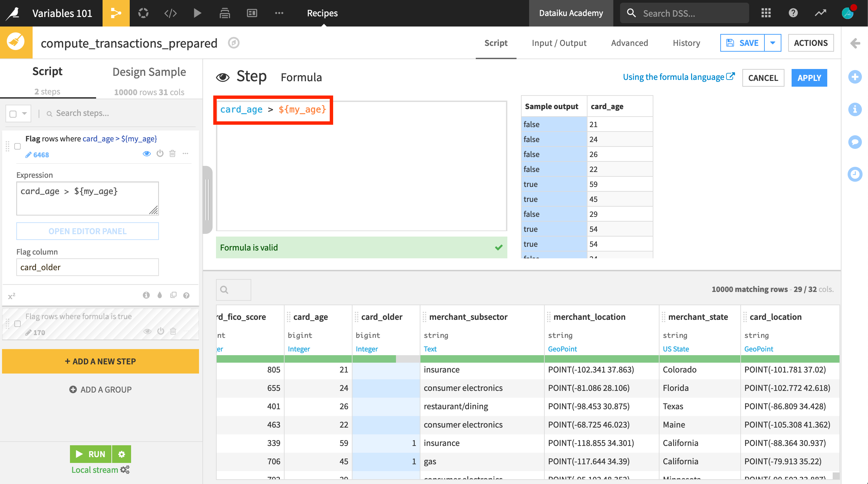Open the step selection caret near Search steps

(24, 113)
